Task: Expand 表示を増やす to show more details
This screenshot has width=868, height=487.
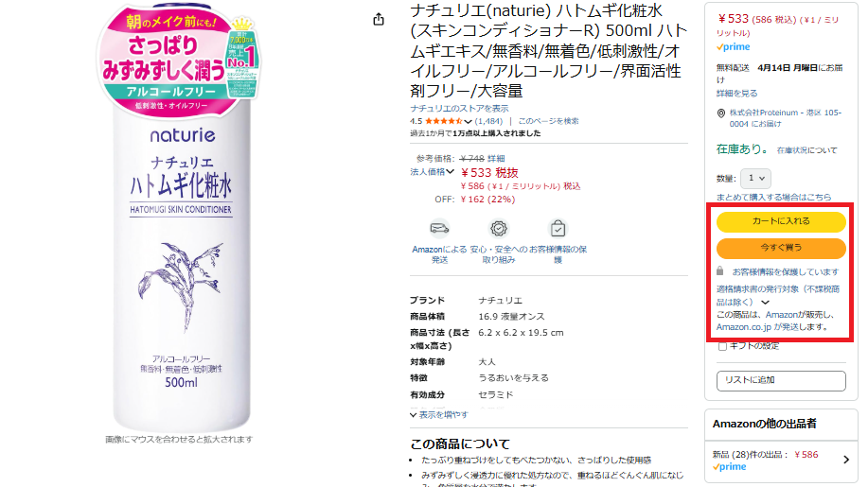Action: 439,414
